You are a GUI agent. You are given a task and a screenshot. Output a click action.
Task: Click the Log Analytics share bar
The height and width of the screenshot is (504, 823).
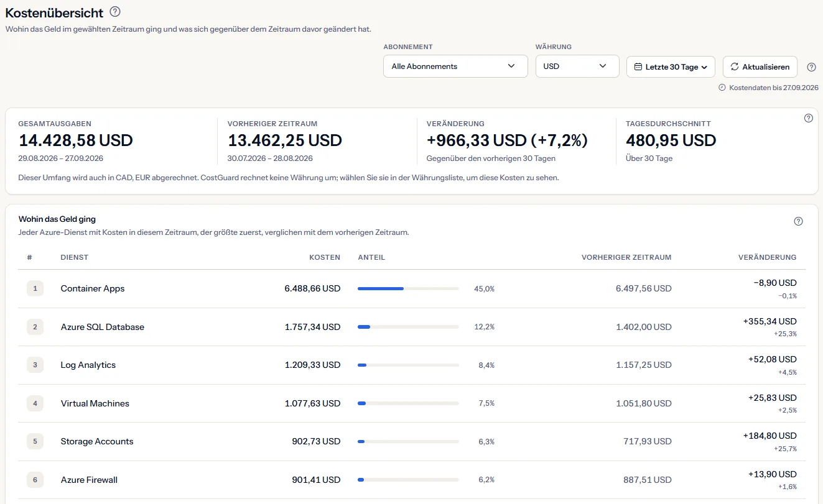tap(408, 365)
